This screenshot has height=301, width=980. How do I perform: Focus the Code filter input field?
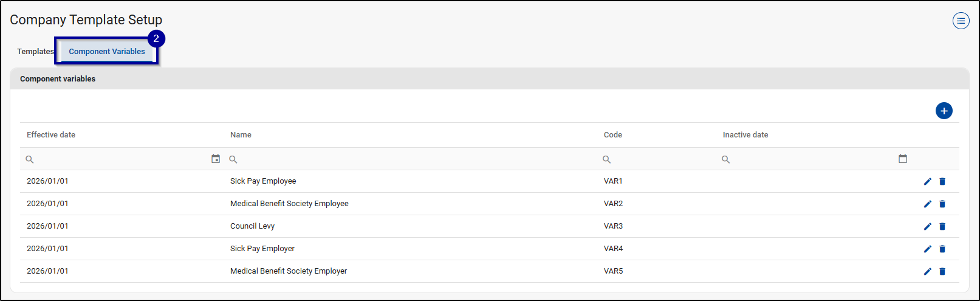coord(659,159)
